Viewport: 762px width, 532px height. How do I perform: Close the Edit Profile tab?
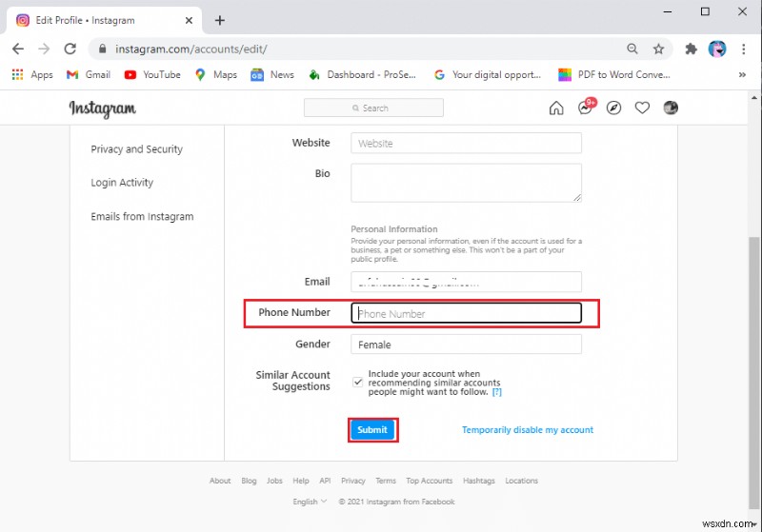189,20
